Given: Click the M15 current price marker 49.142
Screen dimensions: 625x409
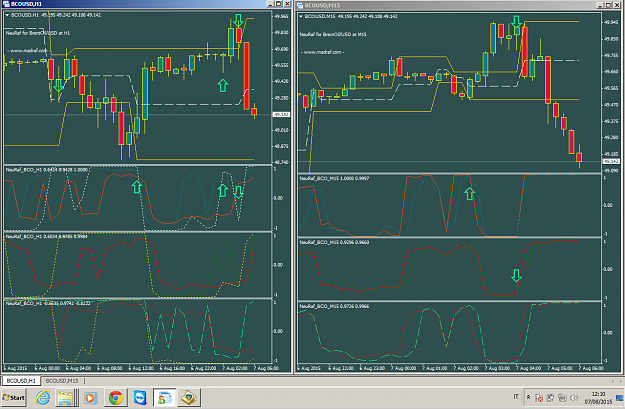Looking at the screenshot, I should (x=611, y=161).
